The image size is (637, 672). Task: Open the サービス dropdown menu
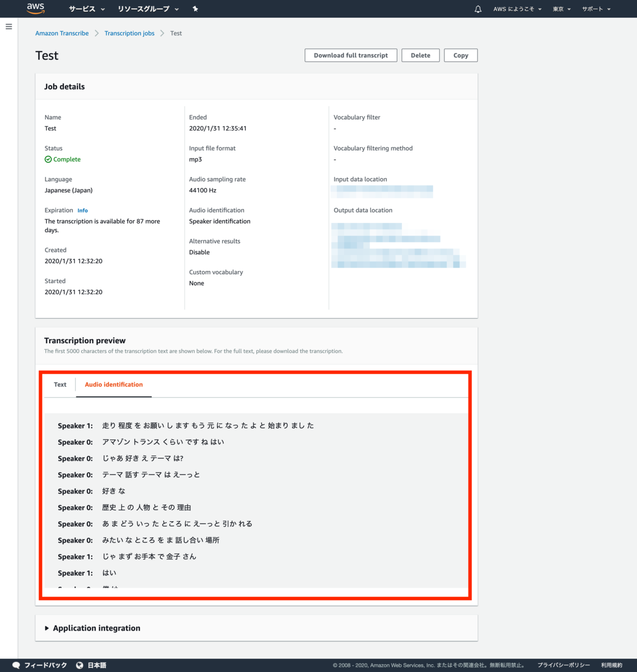pos(87,9)
